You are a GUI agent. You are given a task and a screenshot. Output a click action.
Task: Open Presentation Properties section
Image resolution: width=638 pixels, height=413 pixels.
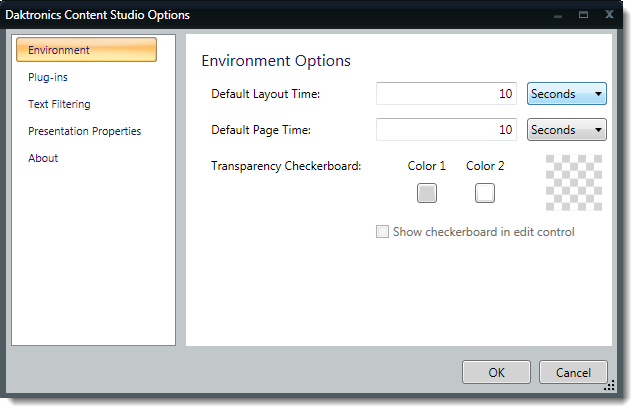point(84,131)
